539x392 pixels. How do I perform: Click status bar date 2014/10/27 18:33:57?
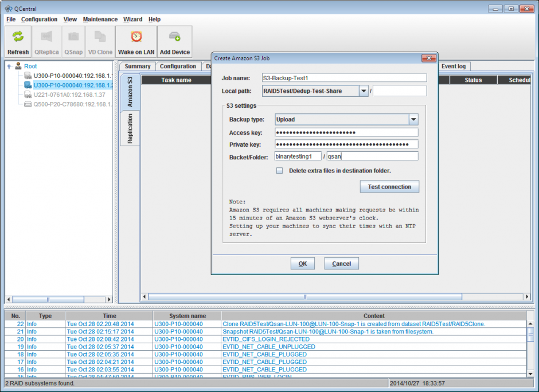click(x=417, y=383)
